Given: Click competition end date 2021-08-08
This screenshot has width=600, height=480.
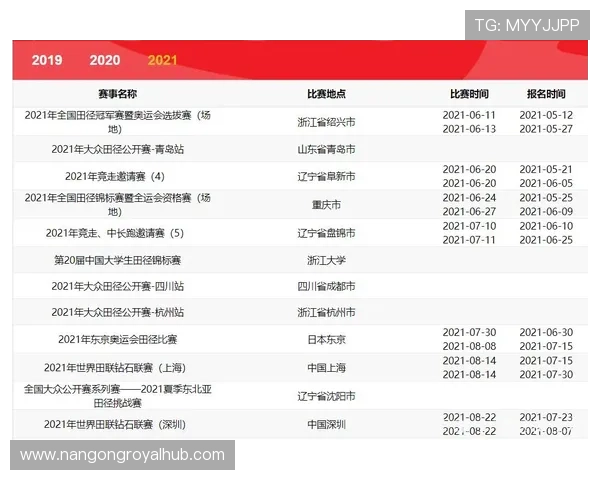Looking at the screenshot, I should coord(469,346).
